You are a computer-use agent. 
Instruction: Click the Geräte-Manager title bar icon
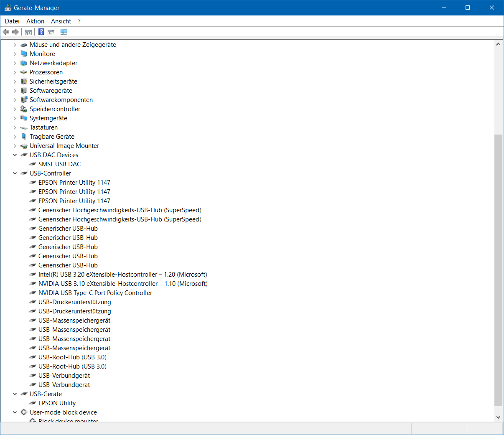8,8
